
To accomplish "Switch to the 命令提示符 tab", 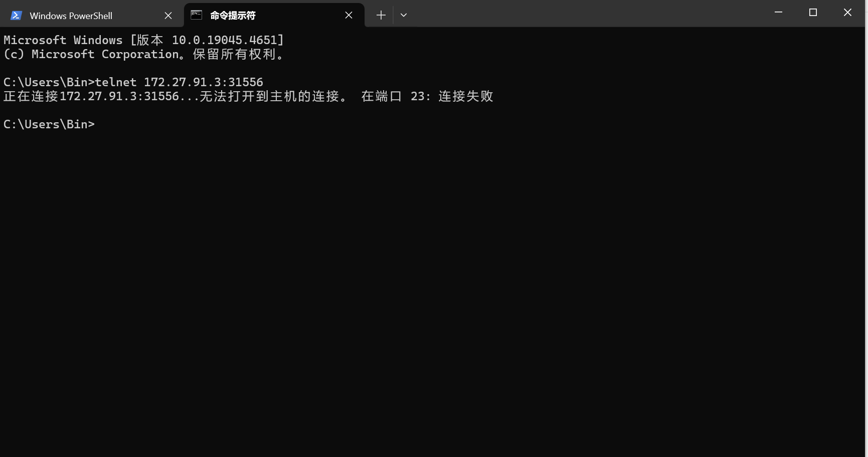I will (274, 16).
